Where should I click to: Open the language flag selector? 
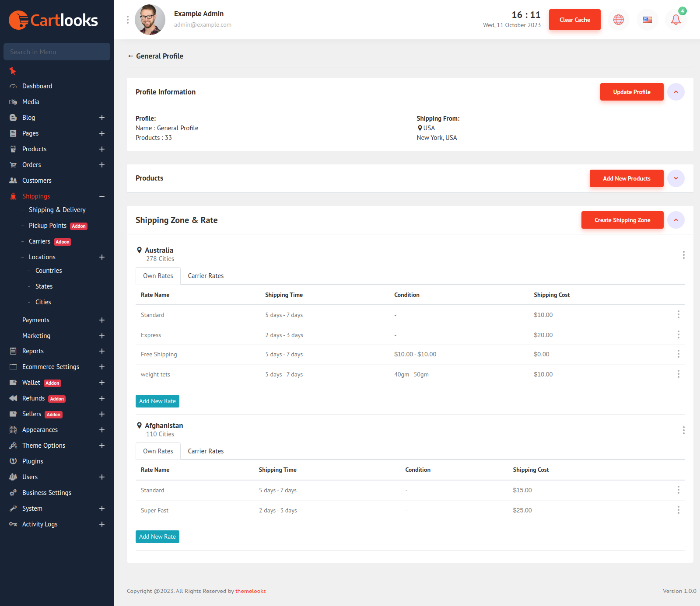[x=647, y=19]
